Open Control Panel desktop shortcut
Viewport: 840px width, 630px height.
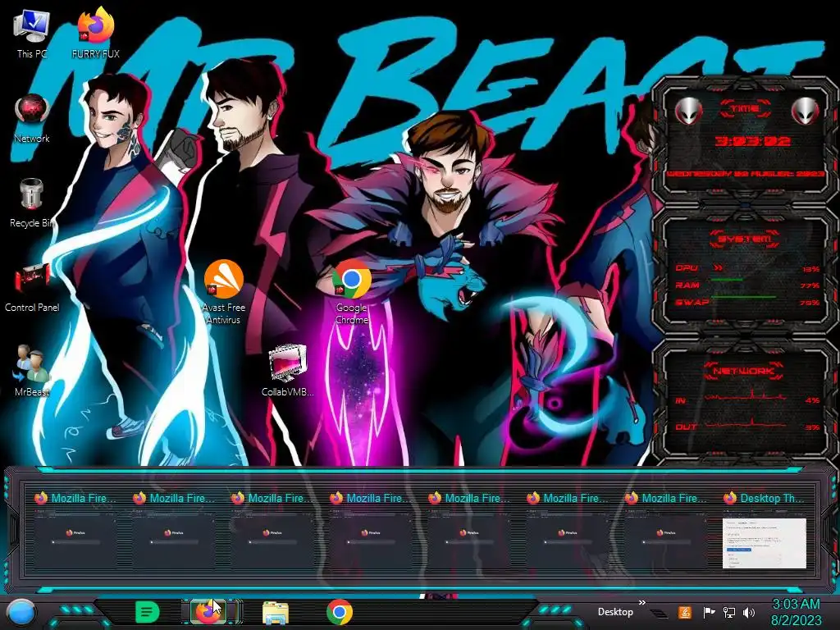tap(32, 288)
